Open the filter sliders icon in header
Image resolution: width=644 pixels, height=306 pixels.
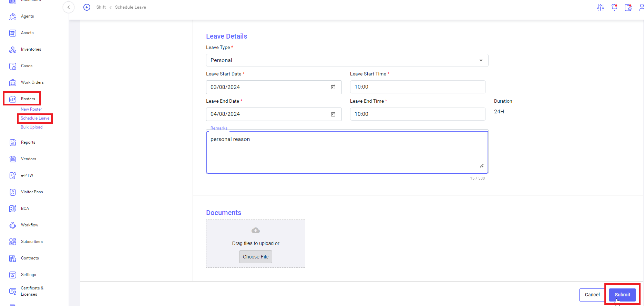601,7
